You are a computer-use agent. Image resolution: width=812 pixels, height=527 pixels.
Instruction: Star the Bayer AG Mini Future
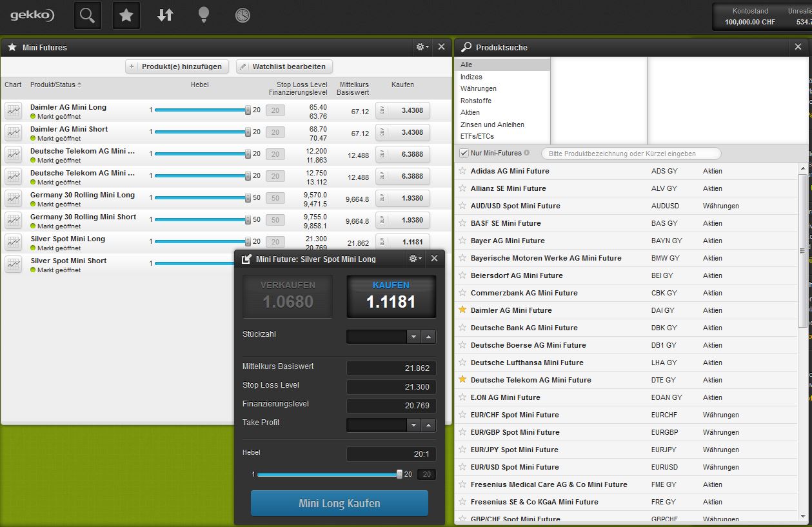tap(462, 241)
